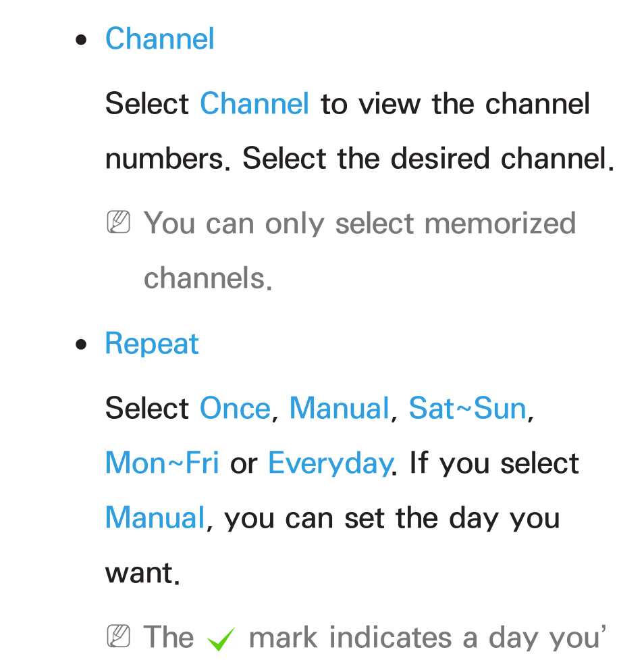
Task: Click the gray word 'channels.' in the note
Action: tap(208, 278)
